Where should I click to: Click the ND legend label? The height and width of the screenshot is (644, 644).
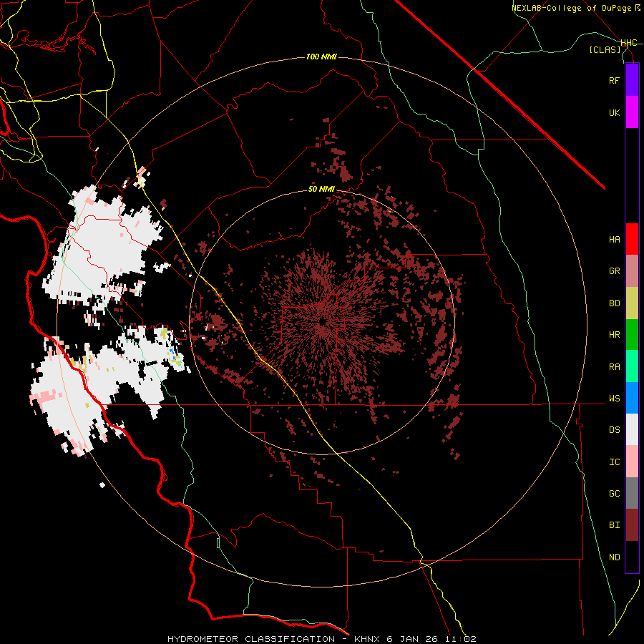(615, 557)
